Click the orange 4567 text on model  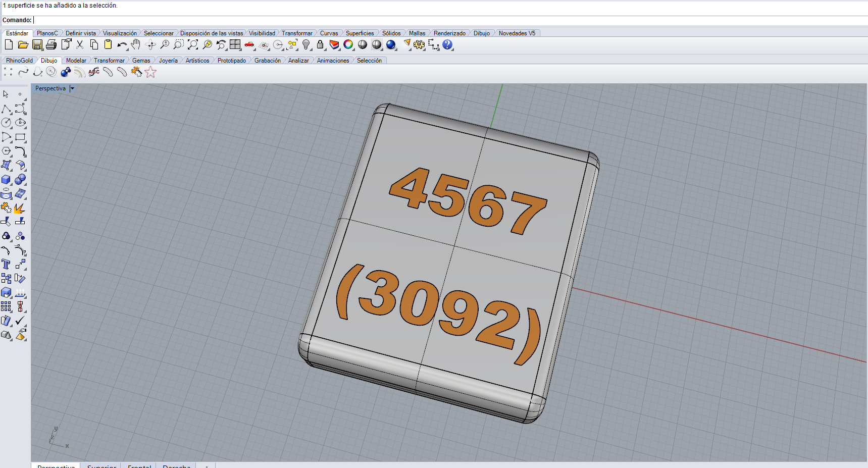[468, 201]
